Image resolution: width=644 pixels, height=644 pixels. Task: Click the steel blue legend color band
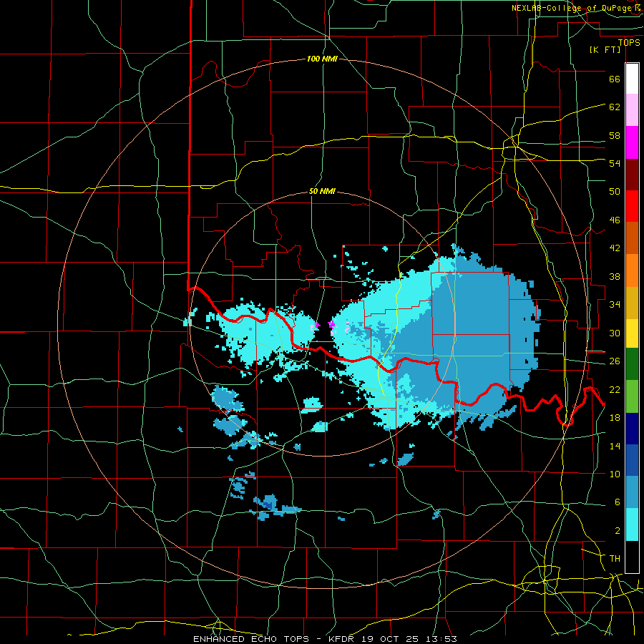[632, 492]
